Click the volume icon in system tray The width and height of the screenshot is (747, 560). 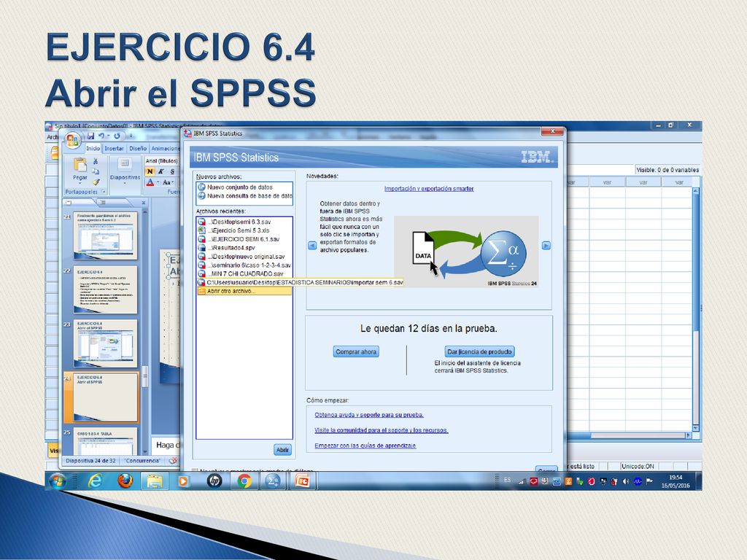pyautogui.click(x=626, y=481)
